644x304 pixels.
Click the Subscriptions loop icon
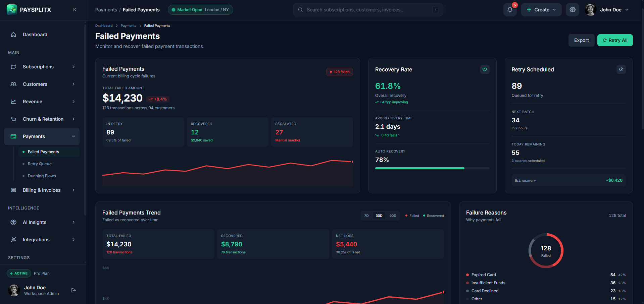13,67
